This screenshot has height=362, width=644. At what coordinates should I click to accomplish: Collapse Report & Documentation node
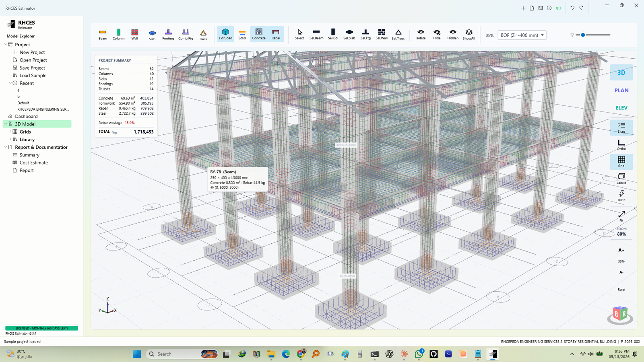point(6,147)
